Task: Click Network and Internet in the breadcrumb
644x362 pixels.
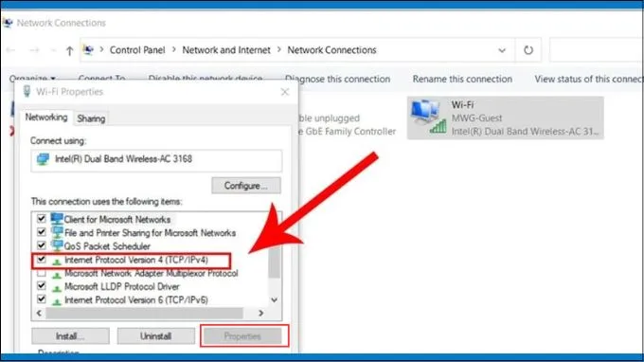Action: pyautogui.click(x=226, y=49)
